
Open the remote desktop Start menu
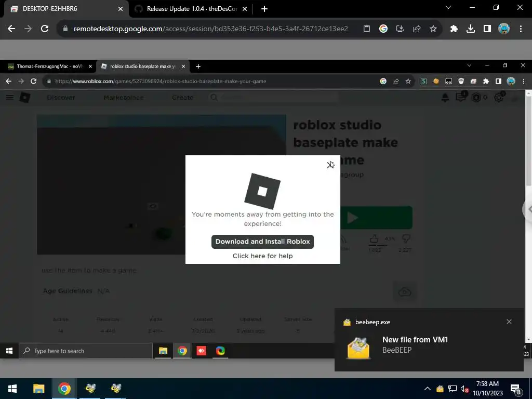pos(9,351)
